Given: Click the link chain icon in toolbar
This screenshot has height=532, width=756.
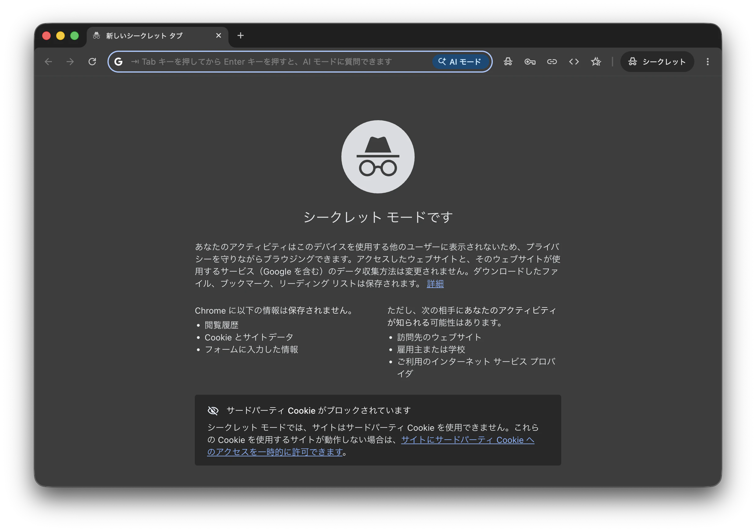Looking at the screenshot, I should coord(552,62).
